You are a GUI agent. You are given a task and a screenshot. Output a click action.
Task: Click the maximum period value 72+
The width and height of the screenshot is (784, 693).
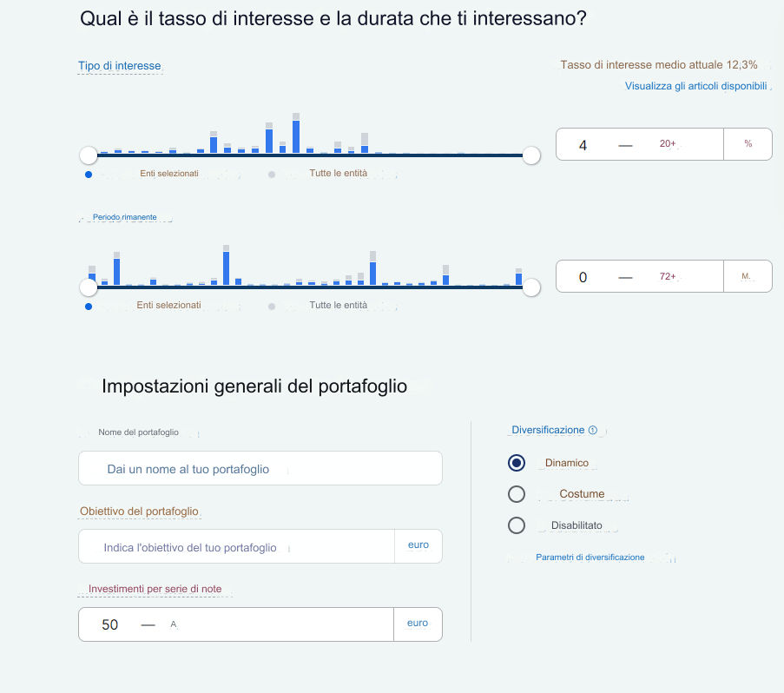(667, 277)
